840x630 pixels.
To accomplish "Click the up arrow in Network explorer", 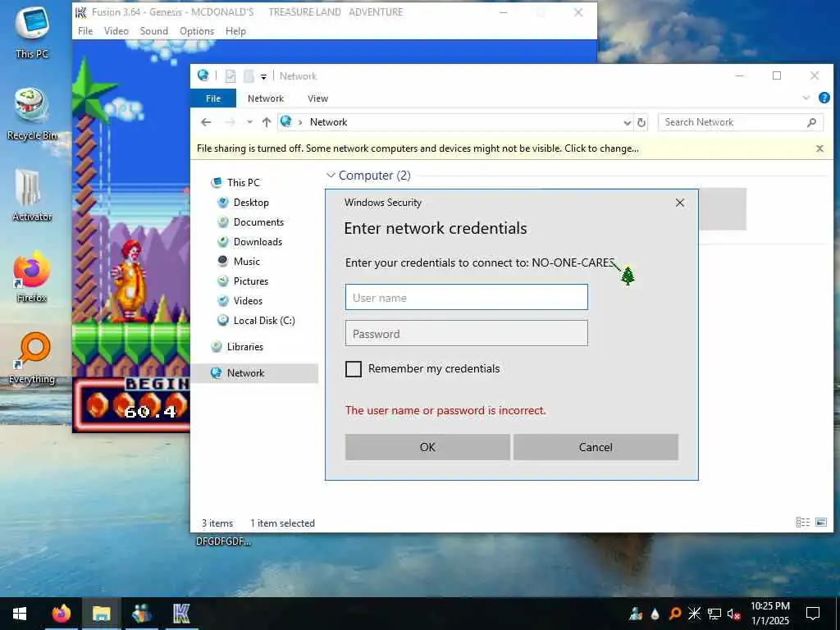I will click(267, 122).
